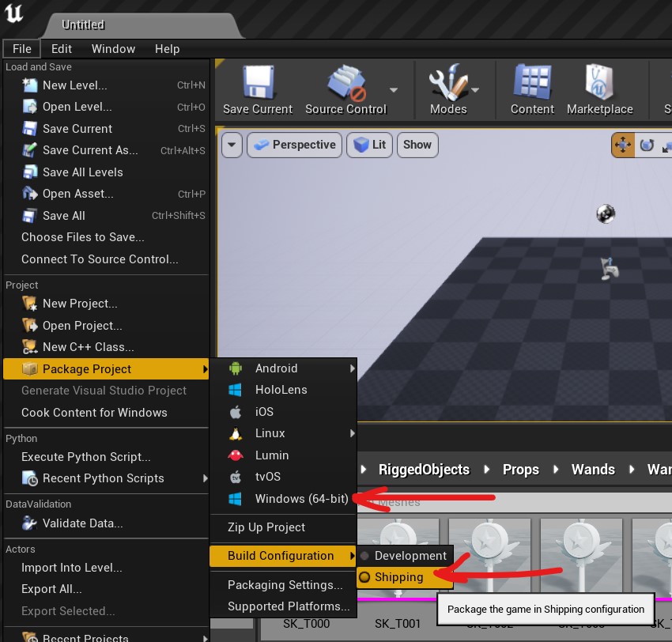
Task: Open Supported Platforms menu entry
Action: click(x=283, y=606)
